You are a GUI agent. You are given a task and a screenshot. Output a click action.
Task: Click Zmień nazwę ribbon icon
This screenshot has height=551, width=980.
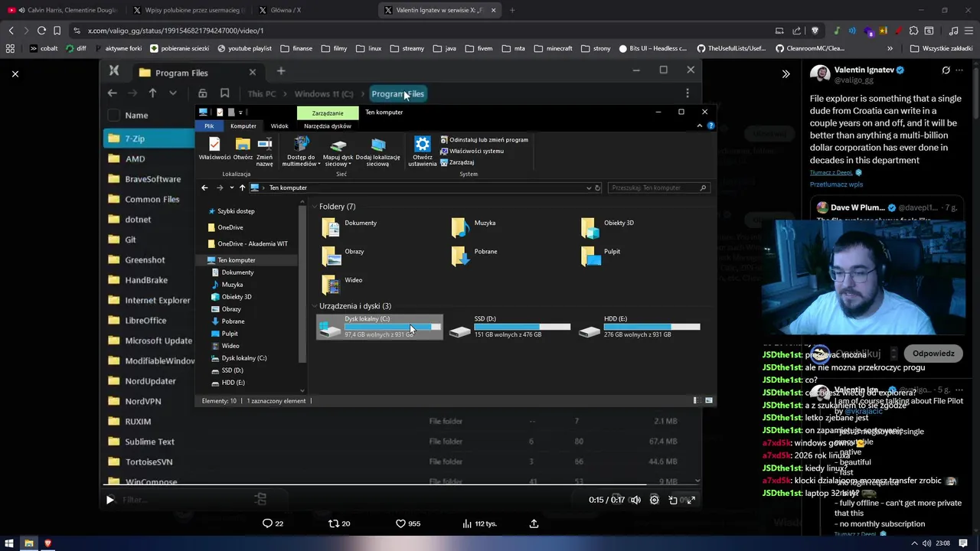click(x=265, y=144)
